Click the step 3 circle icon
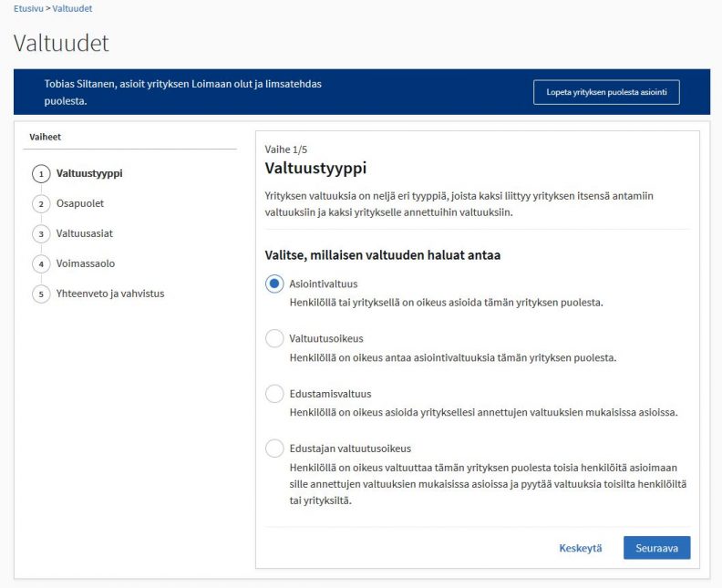The width and height of the screenshot is (722, 588). 41,234
